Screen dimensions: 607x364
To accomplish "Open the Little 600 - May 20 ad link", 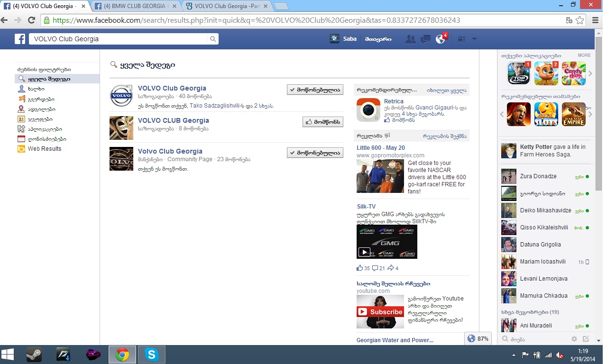I will click(381, 147).
